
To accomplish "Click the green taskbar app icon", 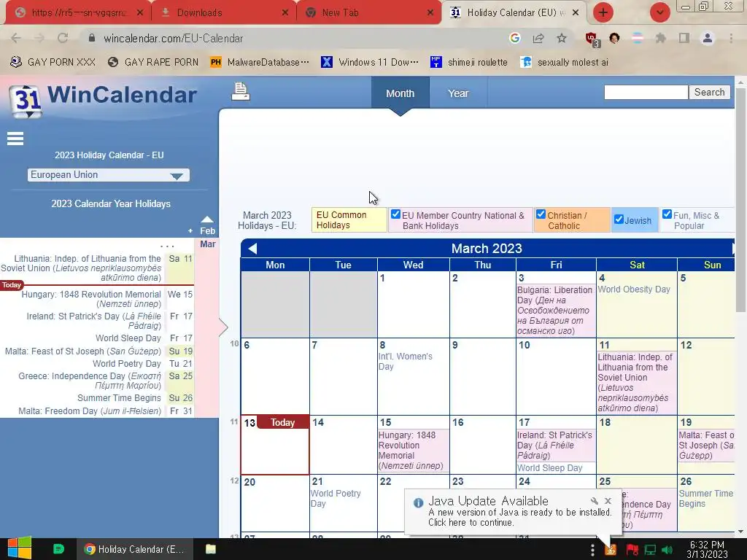I will point(58,549).
